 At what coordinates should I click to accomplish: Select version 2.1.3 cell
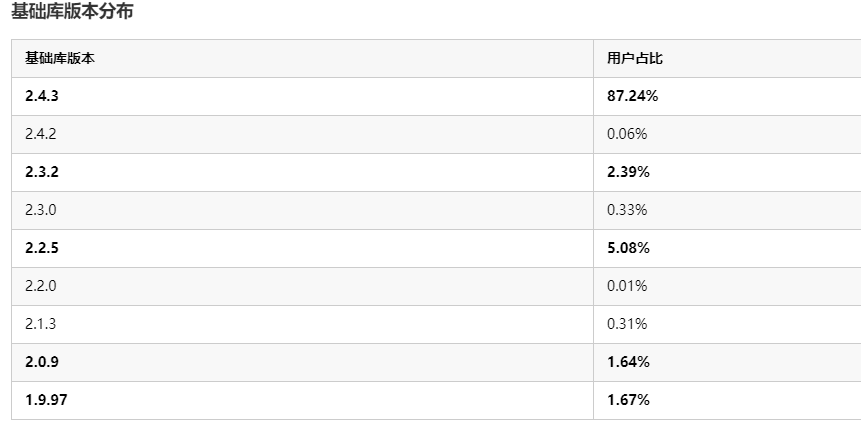point(43,324)
